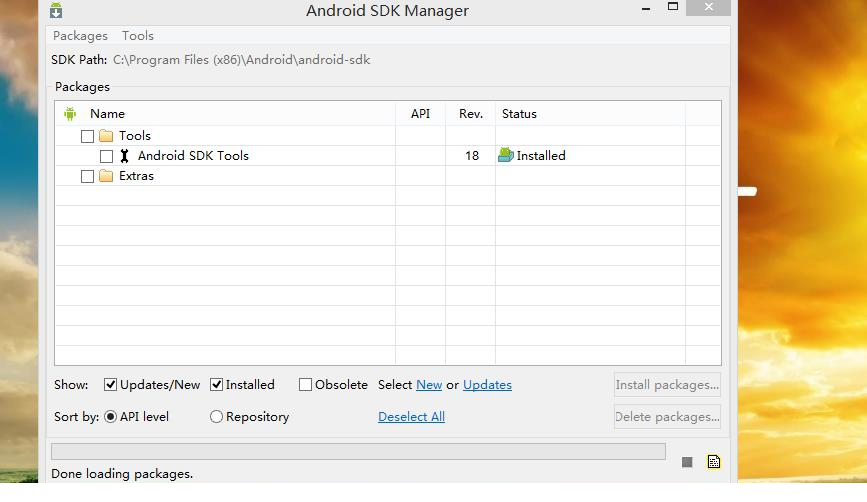
Task: Click the Deselect All link
Action: [411, 417]
